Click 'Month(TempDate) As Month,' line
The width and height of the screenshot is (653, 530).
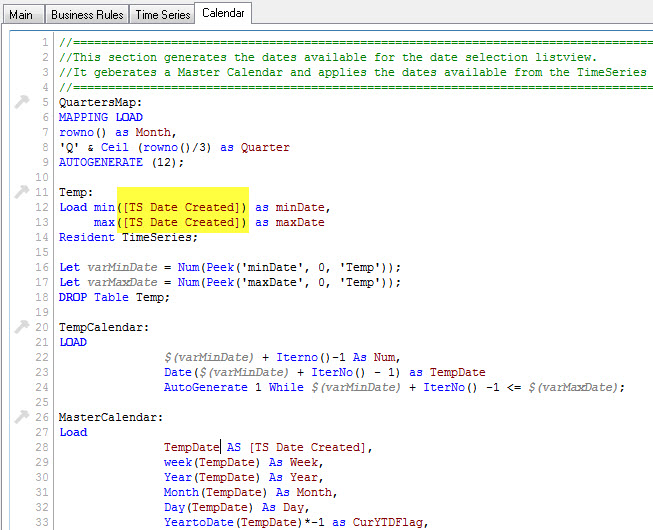250,492
